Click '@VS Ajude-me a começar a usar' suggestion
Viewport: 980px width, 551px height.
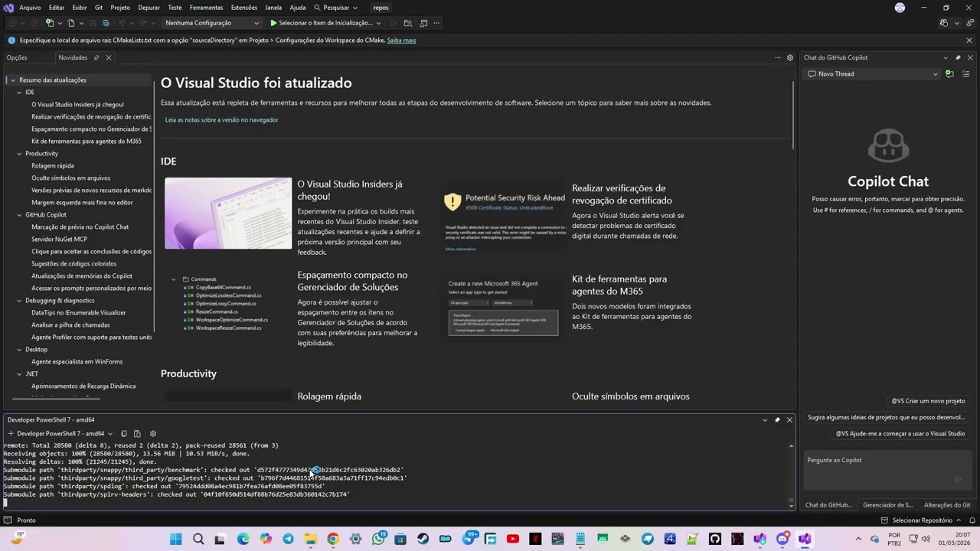click(900, 433)
